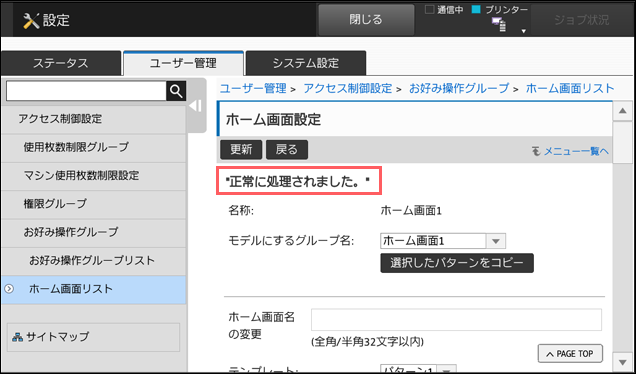Click the settings wrench icon
636x374 pixels.
pyautogui.click(x=31, y=20)
